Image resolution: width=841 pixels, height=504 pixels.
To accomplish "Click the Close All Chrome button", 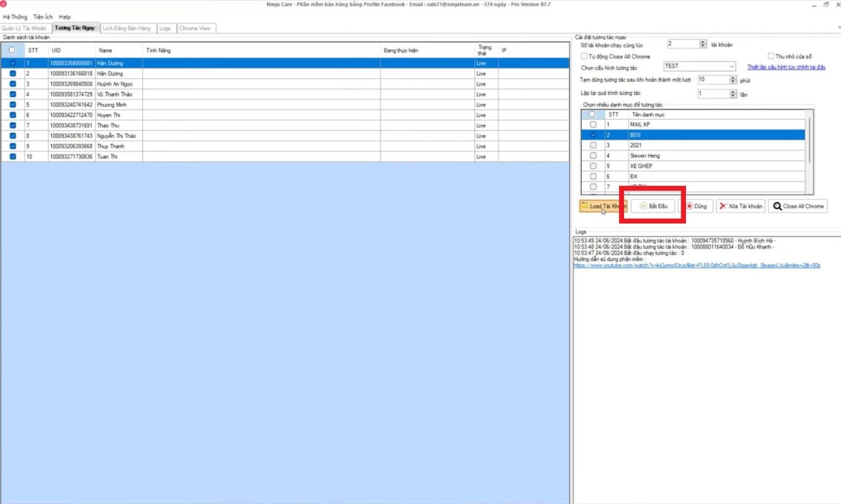I will pyautogui.click(x=798, y=206).
